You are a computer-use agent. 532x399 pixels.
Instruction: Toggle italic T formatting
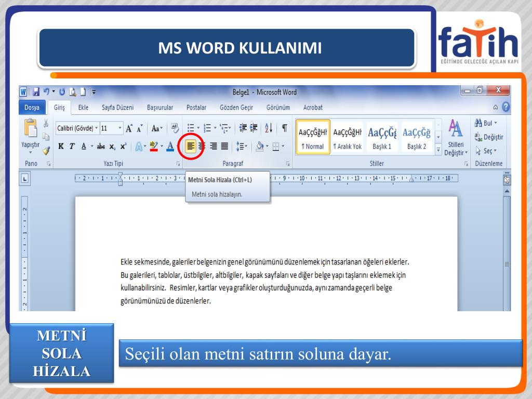point(72,146)
